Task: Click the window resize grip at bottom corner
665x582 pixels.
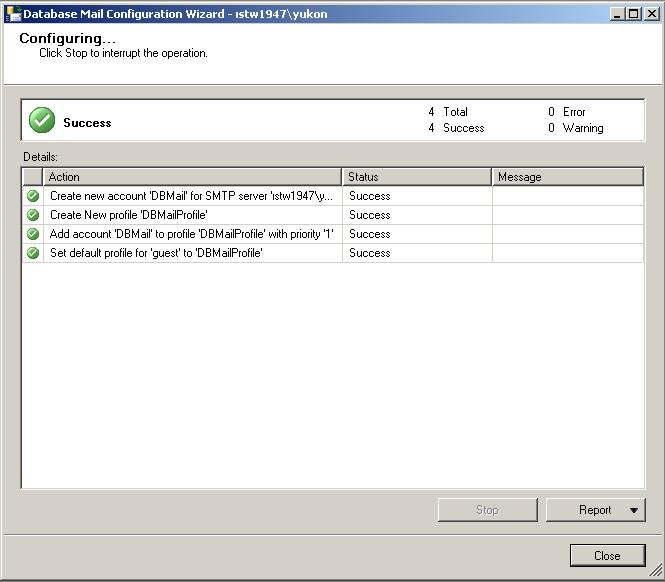Action: click(x=656, y=571)
